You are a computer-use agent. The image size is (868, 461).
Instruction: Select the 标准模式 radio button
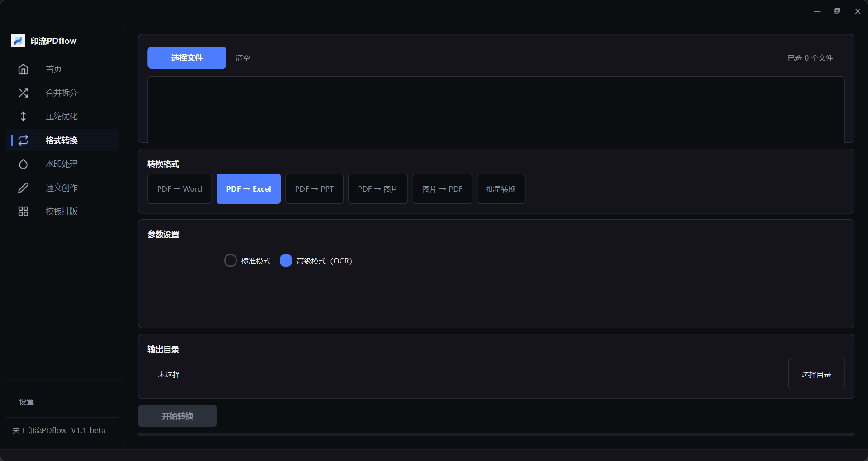click(231, 260)
